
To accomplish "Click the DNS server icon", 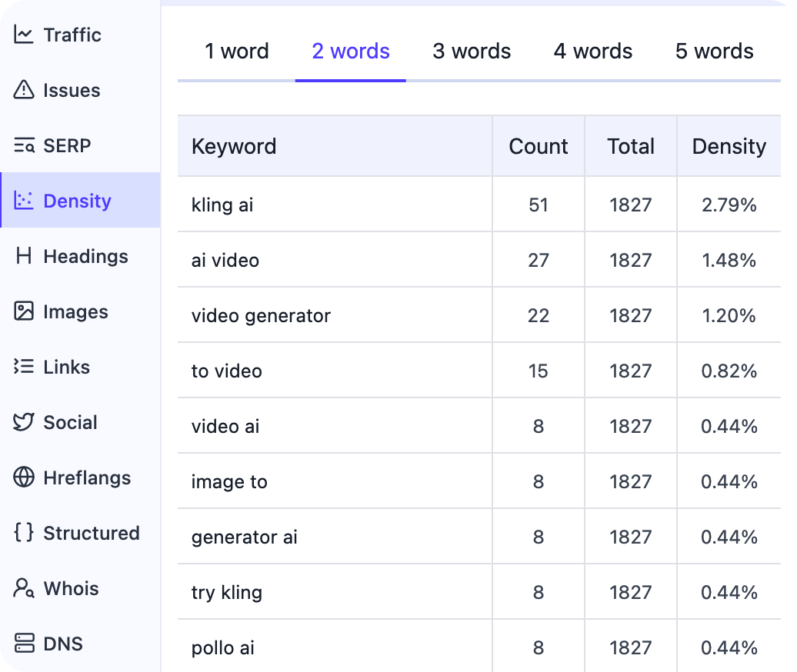I will 24,643.
